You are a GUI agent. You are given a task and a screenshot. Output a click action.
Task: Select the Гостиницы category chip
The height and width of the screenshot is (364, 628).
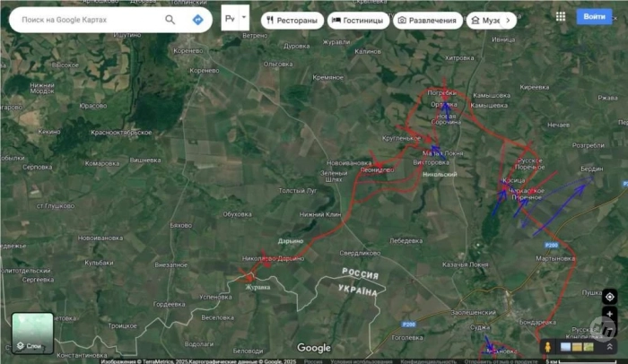359,21
